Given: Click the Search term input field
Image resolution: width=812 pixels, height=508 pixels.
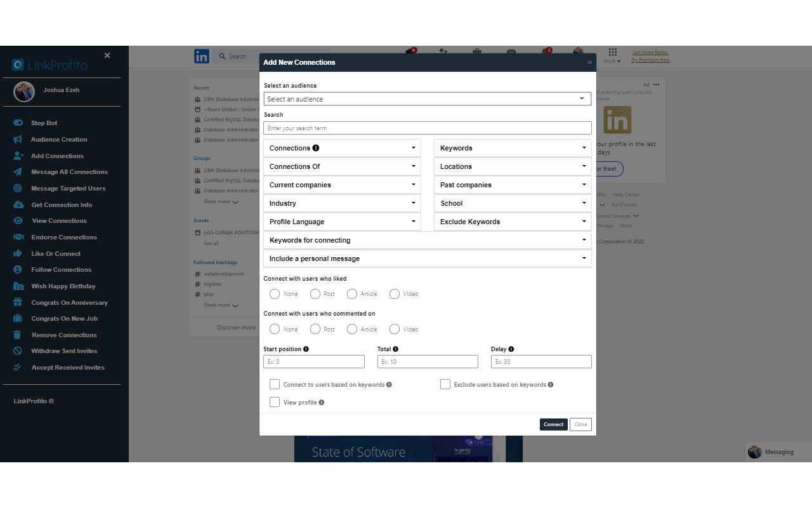Looking at the screenshot, I should (x=428, y=128).
